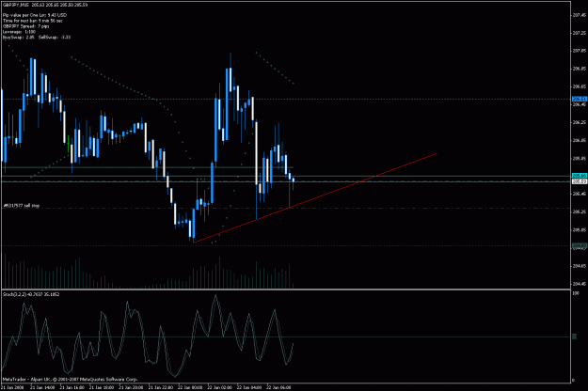Viewport: 588px width, 391px height.
Task: Select the '#5317577 sell stop' order label
Action: 22,206
